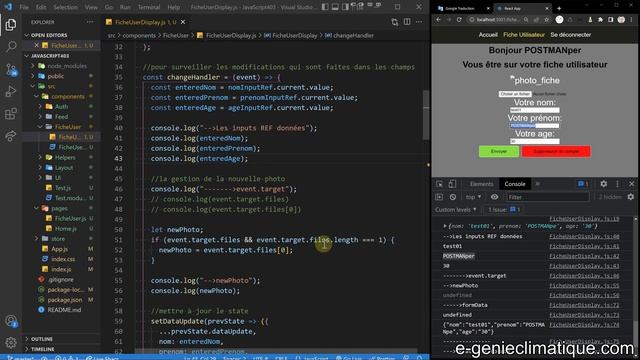
Task: Toggle the DevTools device toolbar icon
Action: point(452,184)
